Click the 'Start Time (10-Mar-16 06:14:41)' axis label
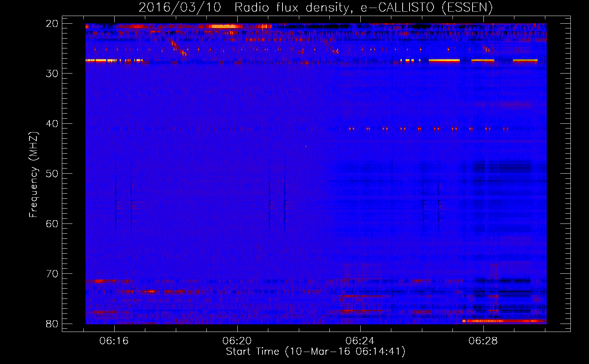The height and width of the screenshot is (364, 589). tap(315, 352)
